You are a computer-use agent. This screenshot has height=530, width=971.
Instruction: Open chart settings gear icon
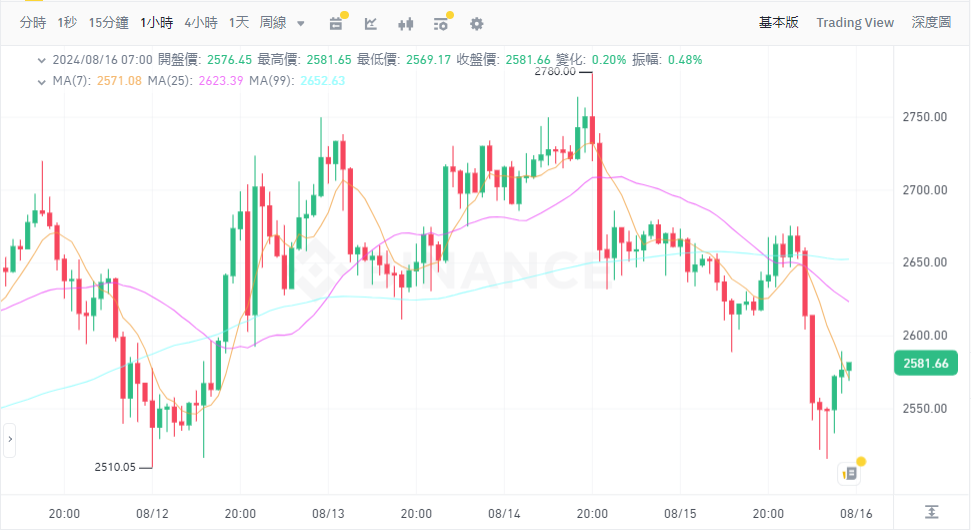tap(477, 23)
